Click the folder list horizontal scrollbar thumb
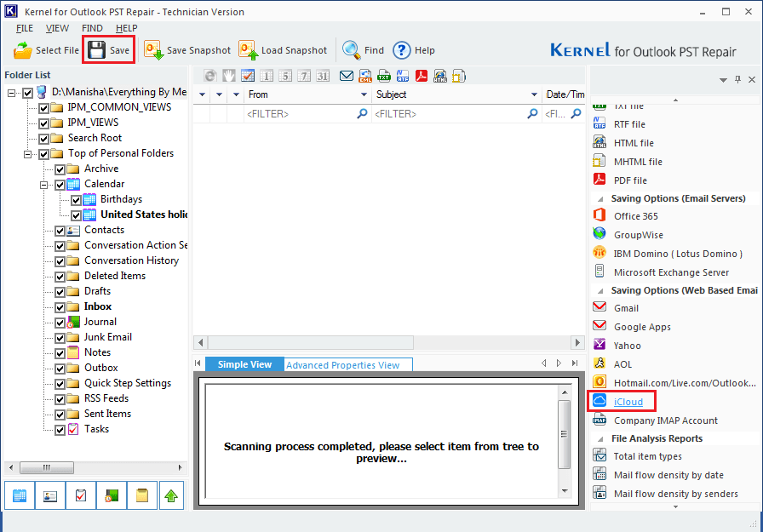 pyautogui.click(x=47, y=467)
